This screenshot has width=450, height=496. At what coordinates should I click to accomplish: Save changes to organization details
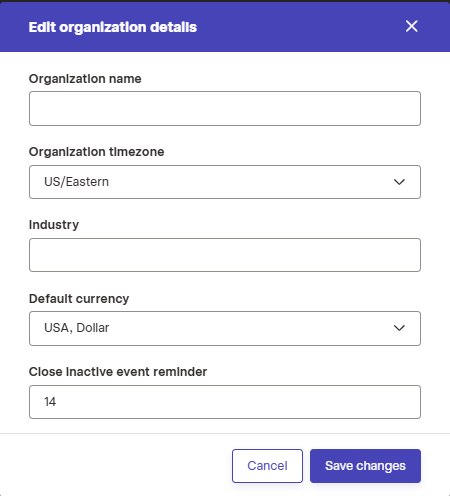tap(365, 466)
